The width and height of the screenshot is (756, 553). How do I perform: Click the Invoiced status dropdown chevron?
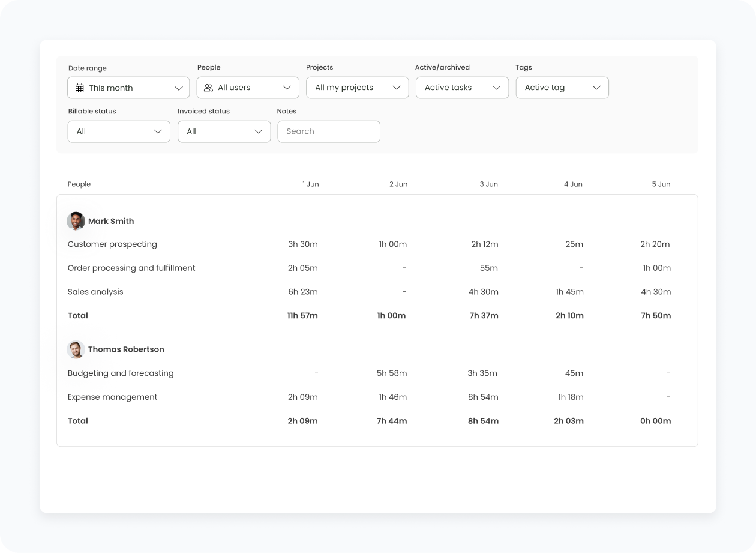pyautogui.click(x=259, y=131)
